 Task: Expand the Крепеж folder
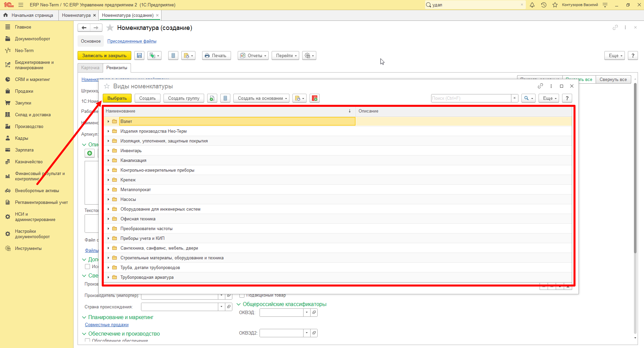108,180
